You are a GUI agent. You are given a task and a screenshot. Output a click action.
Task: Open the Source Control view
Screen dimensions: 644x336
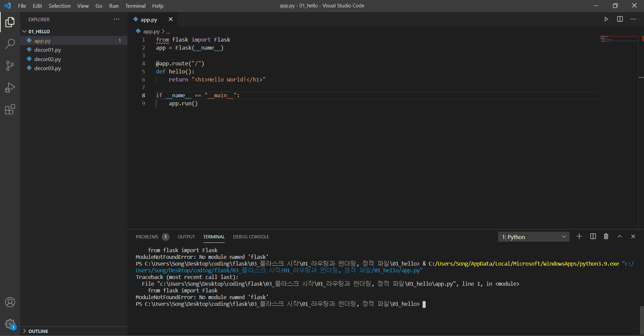pyautogui.click(x=10, y=66)
